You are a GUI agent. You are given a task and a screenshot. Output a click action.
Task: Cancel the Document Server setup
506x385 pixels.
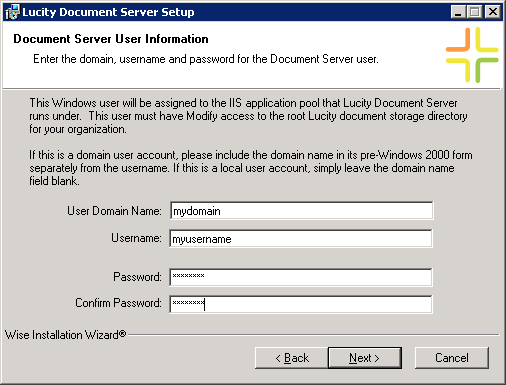point(452,358)
